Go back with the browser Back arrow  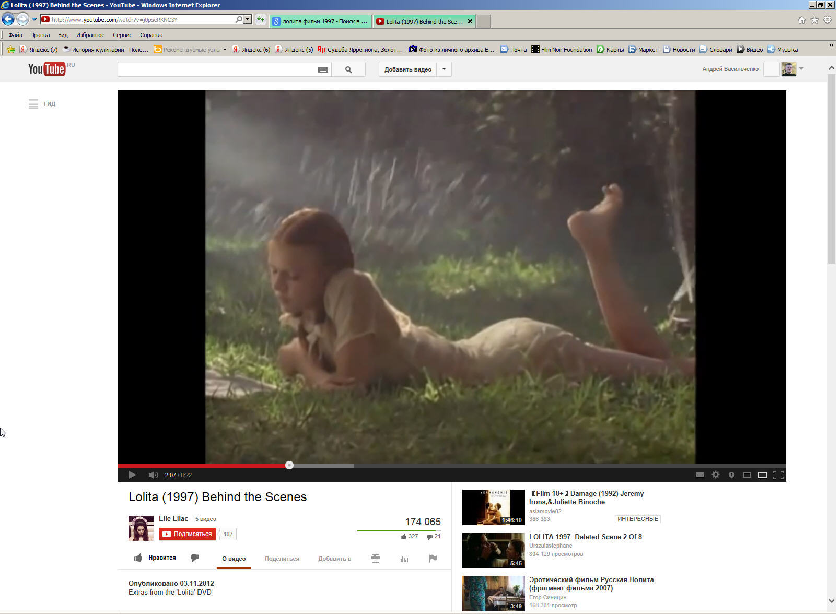pyautogui.click(x=8, y=20)
